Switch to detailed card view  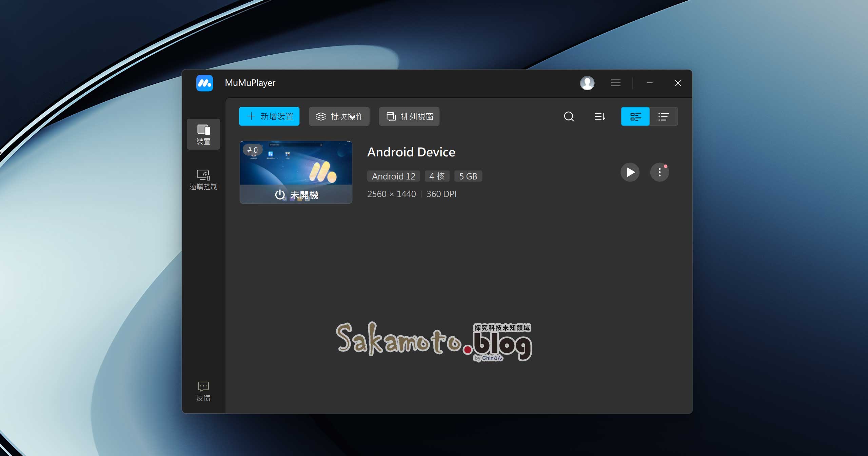click(635, 116)
